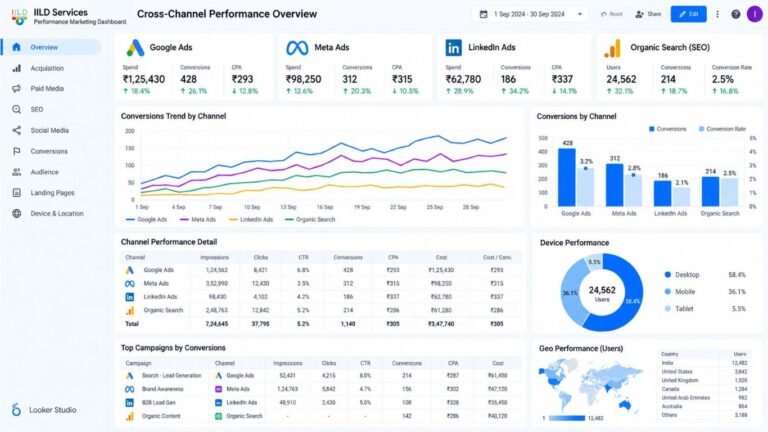
Task: Click the Campaign column header in Top Campaigns
Action: point(138,363)
